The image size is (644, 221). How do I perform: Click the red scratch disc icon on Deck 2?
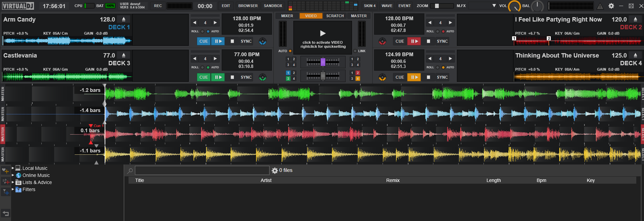[382, 41]
